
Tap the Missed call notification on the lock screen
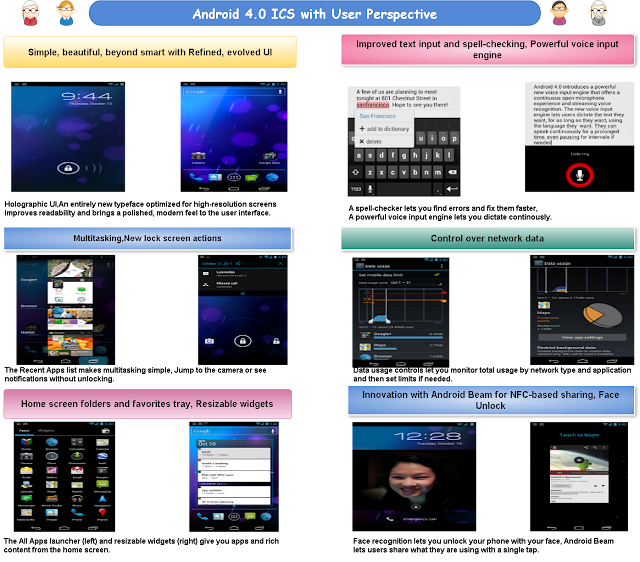(243, 284)
